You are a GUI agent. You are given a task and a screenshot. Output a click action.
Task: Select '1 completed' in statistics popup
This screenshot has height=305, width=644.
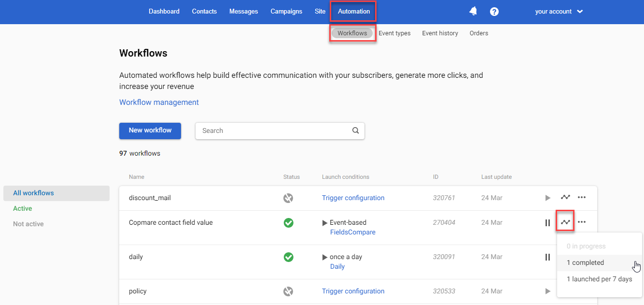tap(599, 262)
